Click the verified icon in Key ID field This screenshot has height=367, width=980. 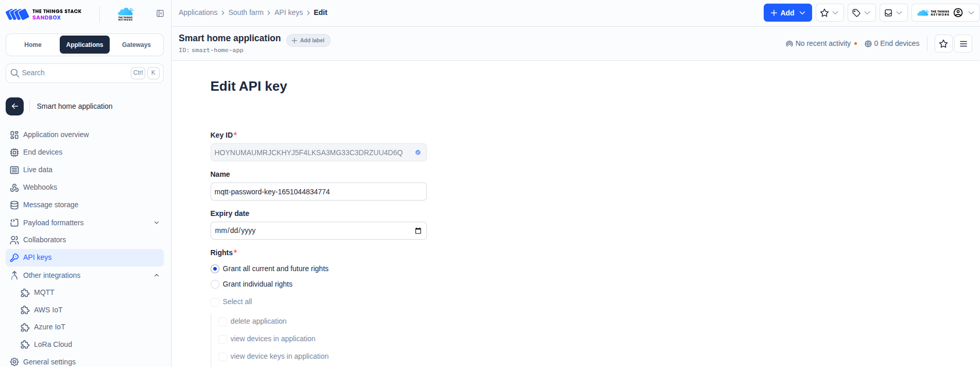pos(418,153)
